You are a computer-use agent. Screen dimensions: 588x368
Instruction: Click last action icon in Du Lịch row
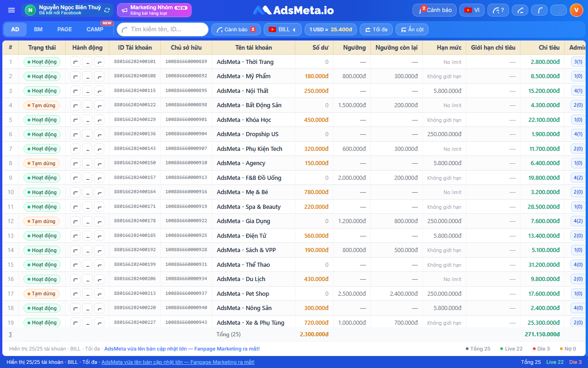(x=99, y=279)
